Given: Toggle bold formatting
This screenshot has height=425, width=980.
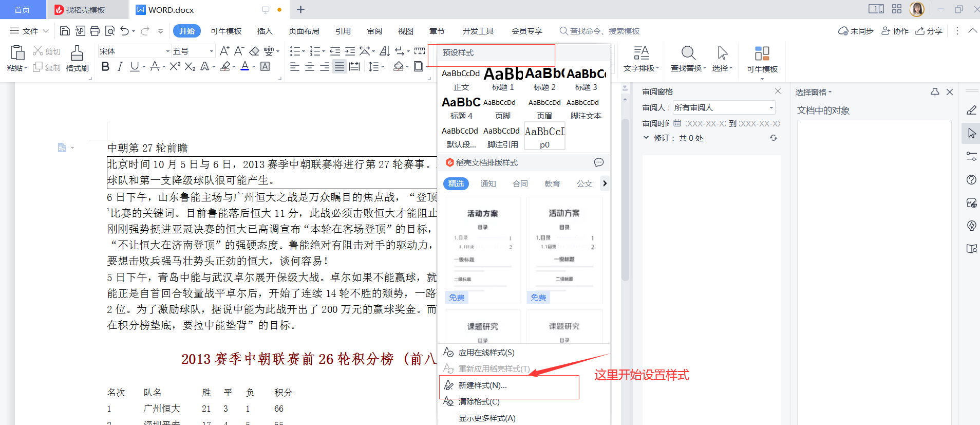Looking at the screenshot, I should [x=105, y=66].
